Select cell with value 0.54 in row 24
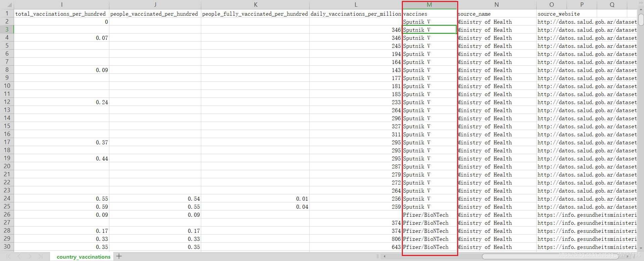 tap(155, 198)
